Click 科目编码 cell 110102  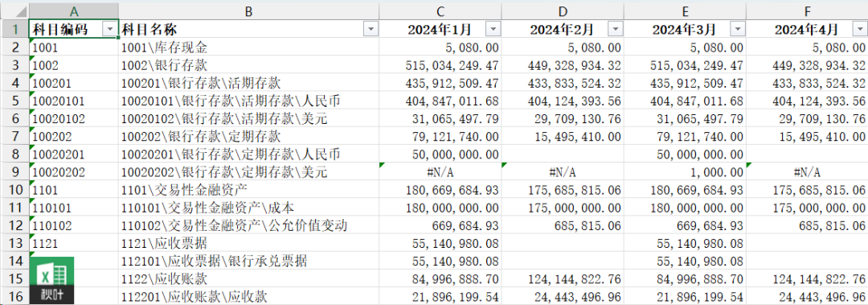pyautogui.click(x=74, y=225)
